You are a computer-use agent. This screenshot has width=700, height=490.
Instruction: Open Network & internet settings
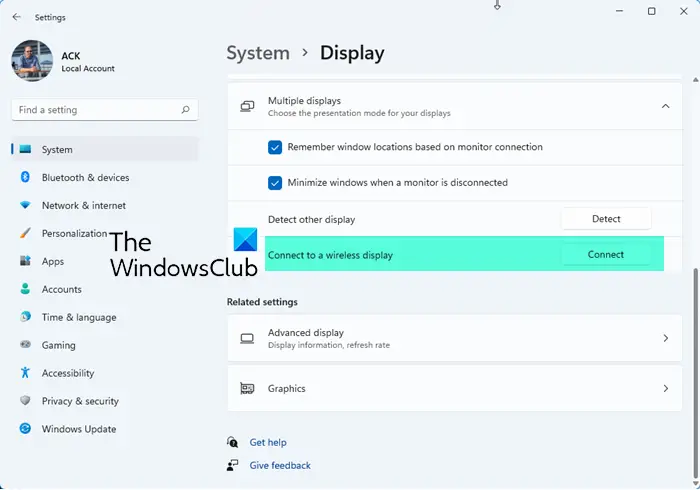104,205
